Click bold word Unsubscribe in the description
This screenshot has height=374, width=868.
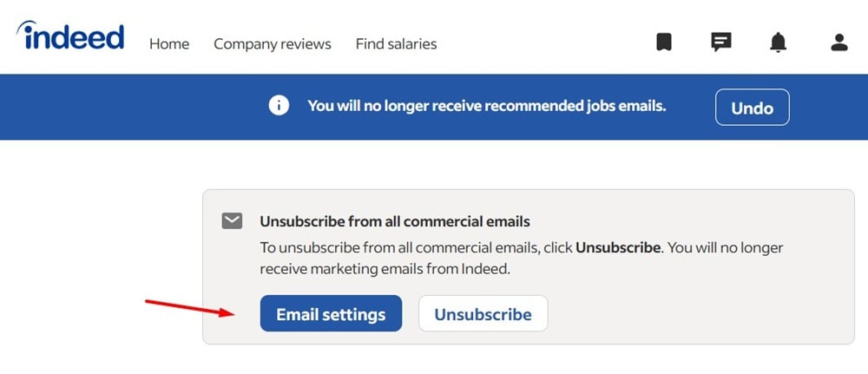coord(619,247)
